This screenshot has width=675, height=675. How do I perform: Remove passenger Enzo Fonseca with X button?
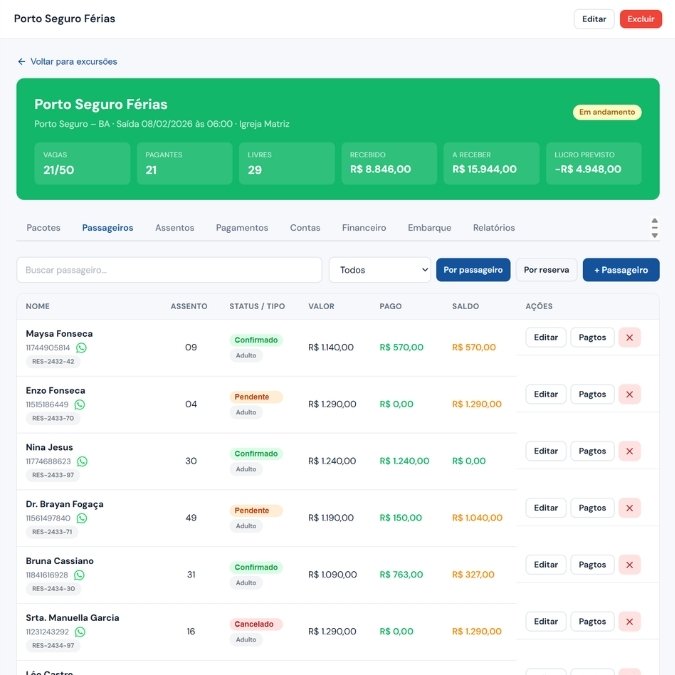629,394
